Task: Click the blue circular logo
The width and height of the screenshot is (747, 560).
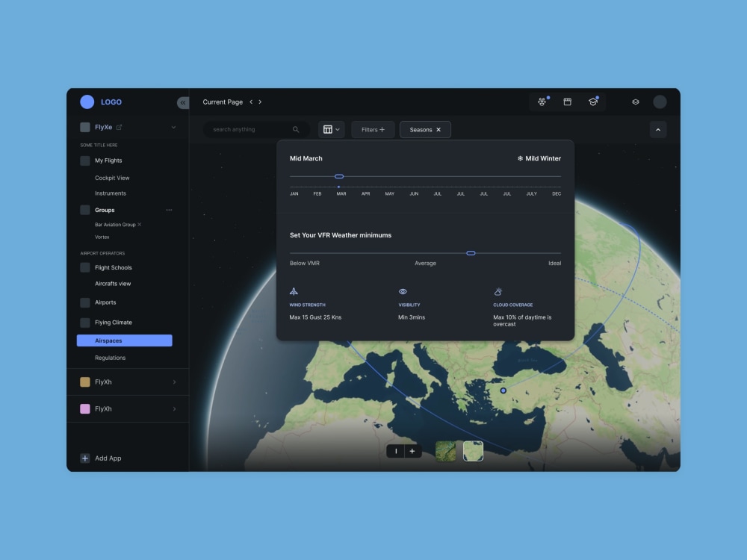Action: [x=87, y=102]
